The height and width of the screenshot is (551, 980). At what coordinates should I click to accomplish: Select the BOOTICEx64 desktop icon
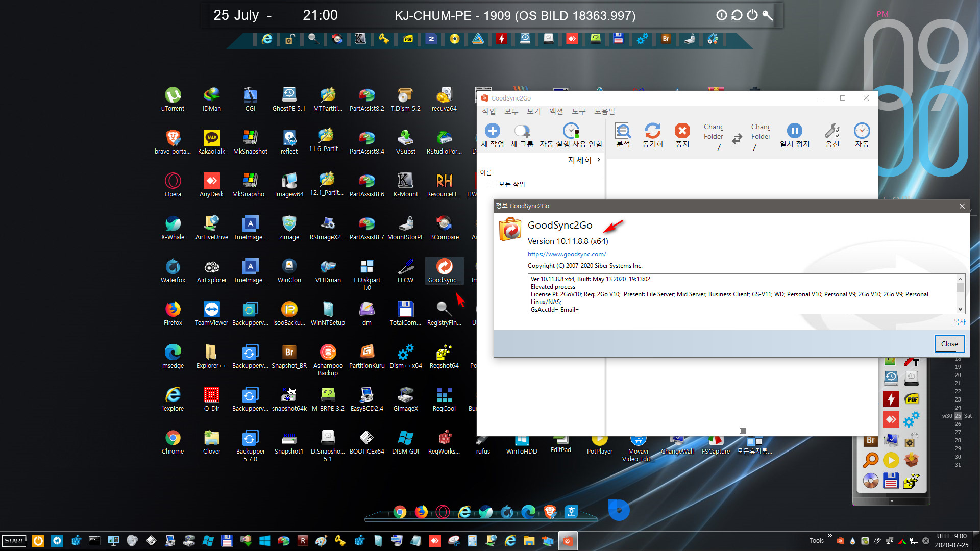coord(366,442)
